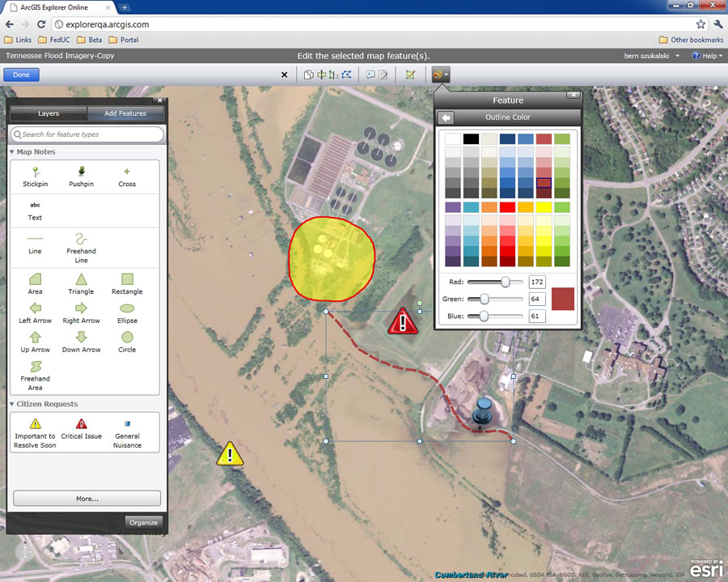
Task: Select the Stickpin map note
Action: click(36, 177)
